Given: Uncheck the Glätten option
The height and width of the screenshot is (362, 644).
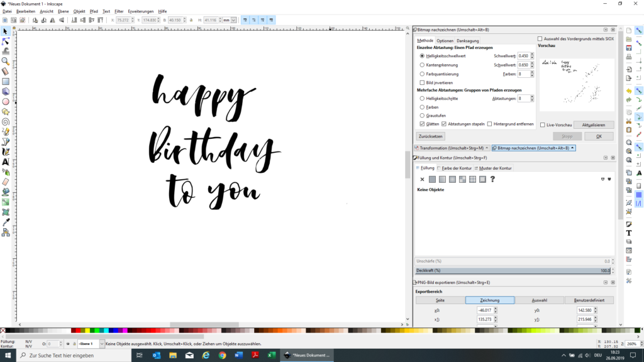Looking at the screenshot, I should [x=422, y=124].
